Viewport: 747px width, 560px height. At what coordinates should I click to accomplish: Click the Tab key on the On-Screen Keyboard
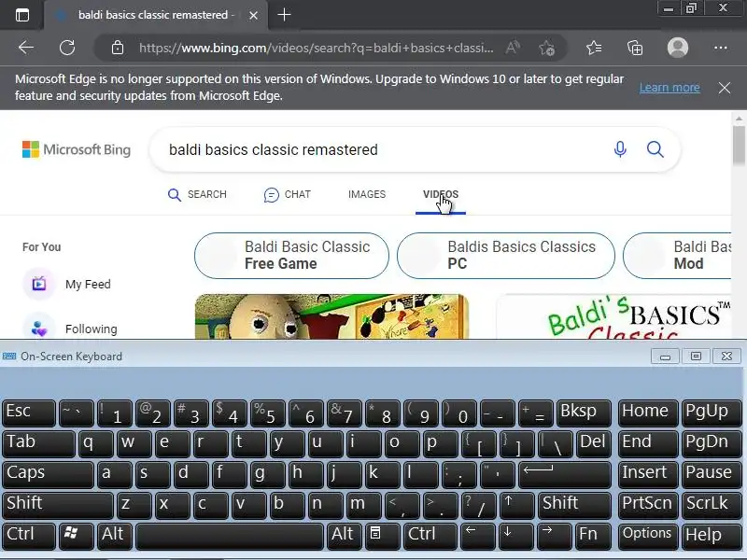(x=38, y=443)
